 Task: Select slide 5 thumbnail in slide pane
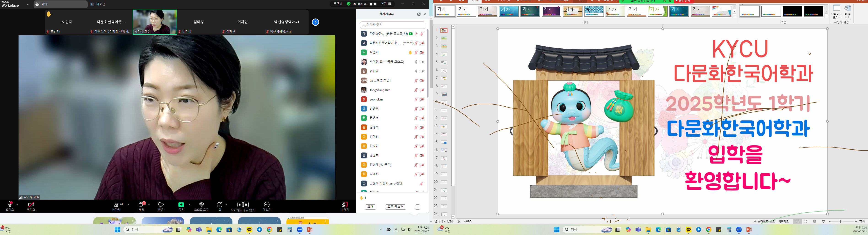444,62
